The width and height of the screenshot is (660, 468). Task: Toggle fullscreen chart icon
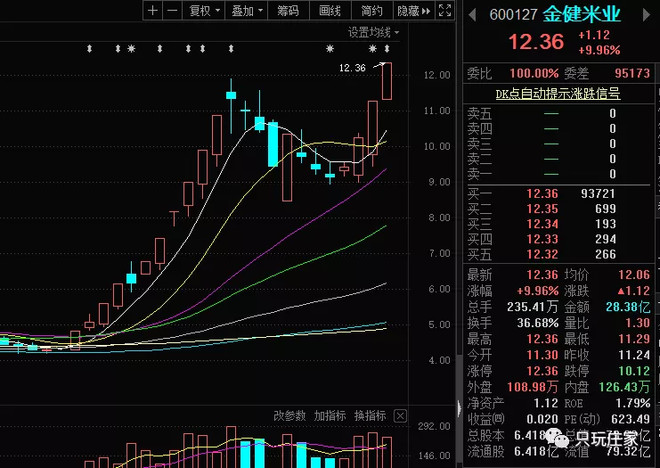click(x=445, y=11)
